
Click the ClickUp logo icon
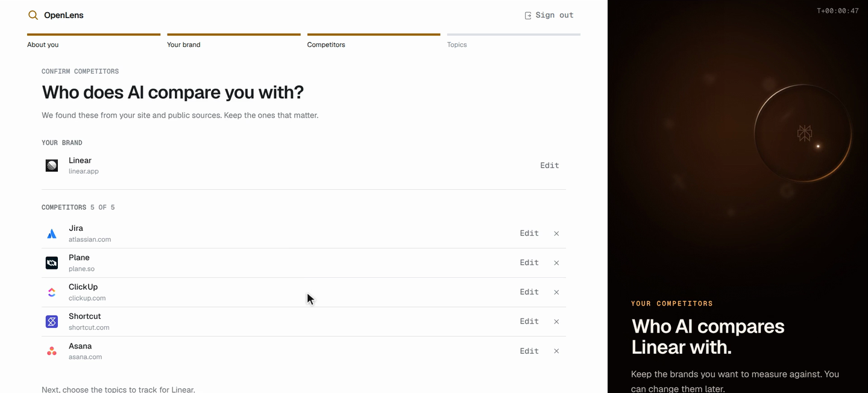52,292
